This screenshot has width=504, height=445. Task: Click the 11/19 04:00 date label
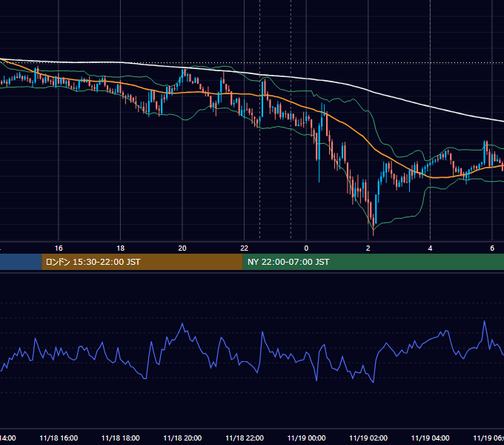(430, 438)
